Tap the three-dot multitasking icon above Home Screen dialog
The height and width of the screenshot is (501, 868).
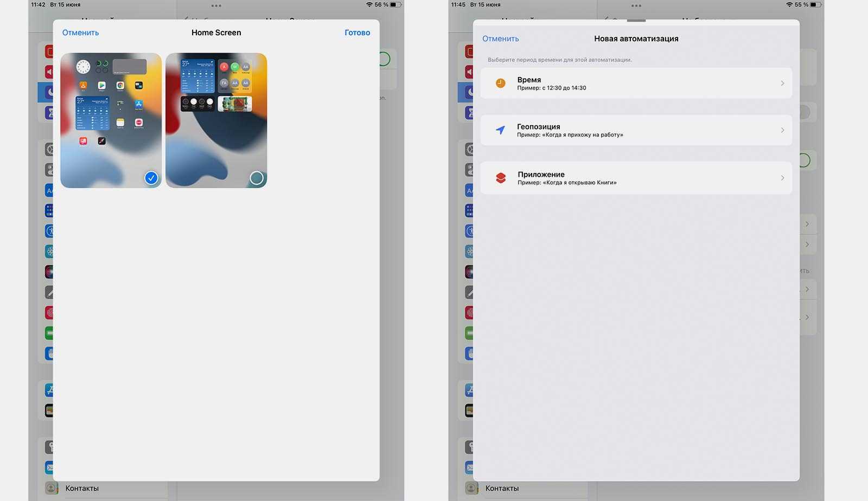click(x=216, y=6)
